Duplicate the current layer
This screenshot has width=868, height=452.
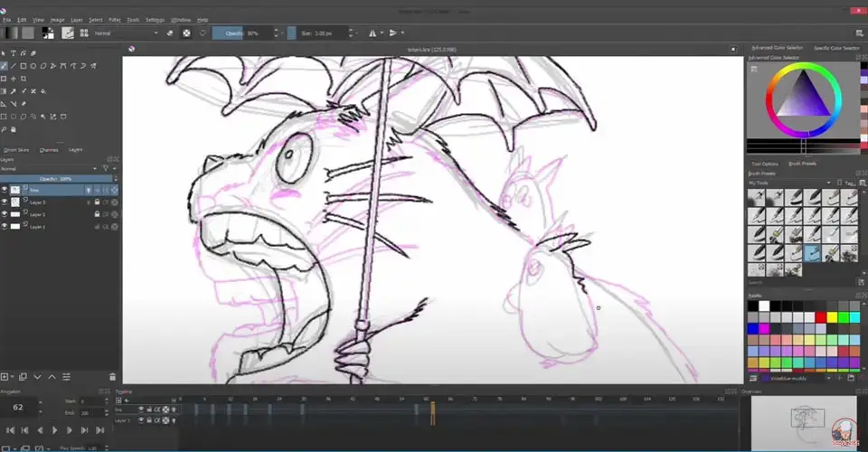coord(23,377)
